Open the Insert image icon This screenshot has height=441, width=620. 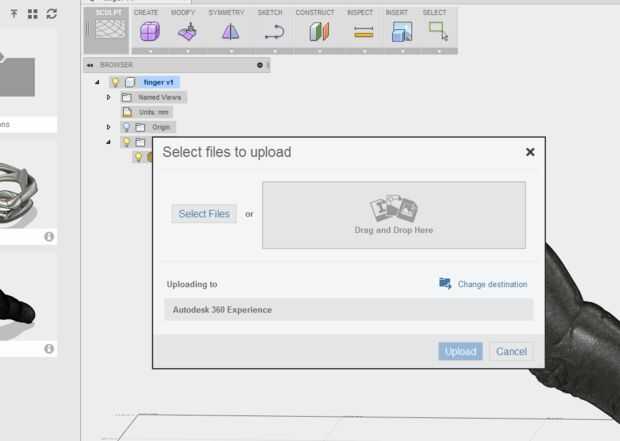(402, 32)
